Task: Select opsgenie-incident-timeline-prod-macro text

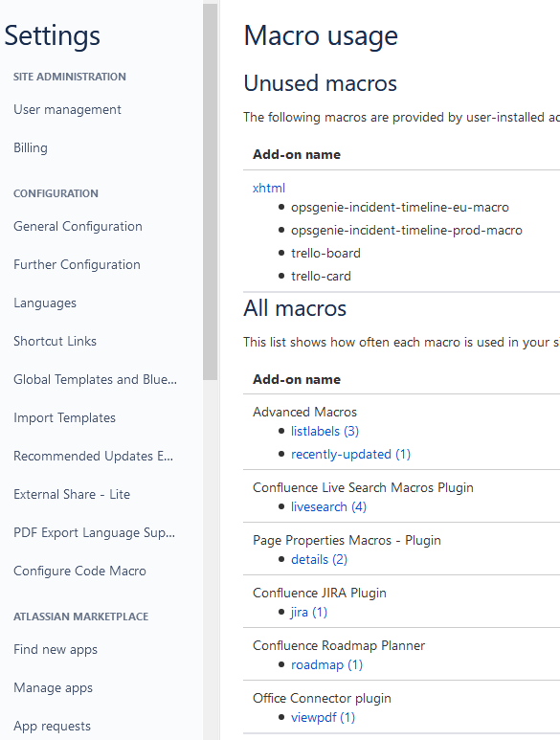Action: tap(407, 231)
